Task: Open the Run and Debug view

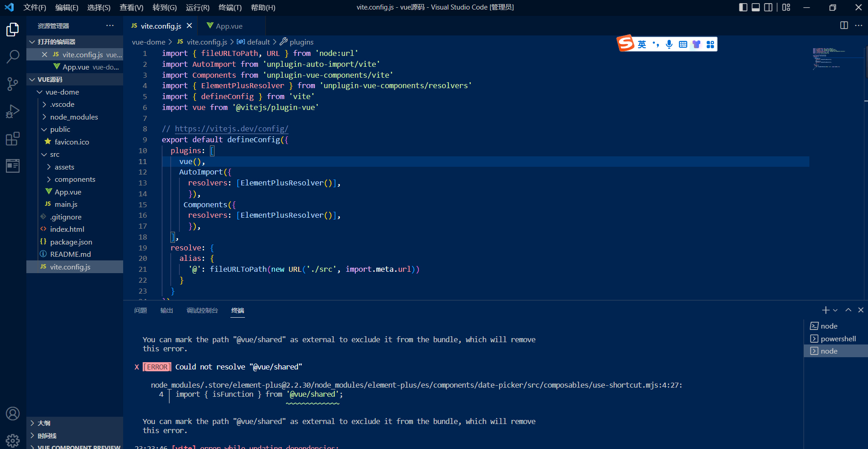Action: click(13, 111)
